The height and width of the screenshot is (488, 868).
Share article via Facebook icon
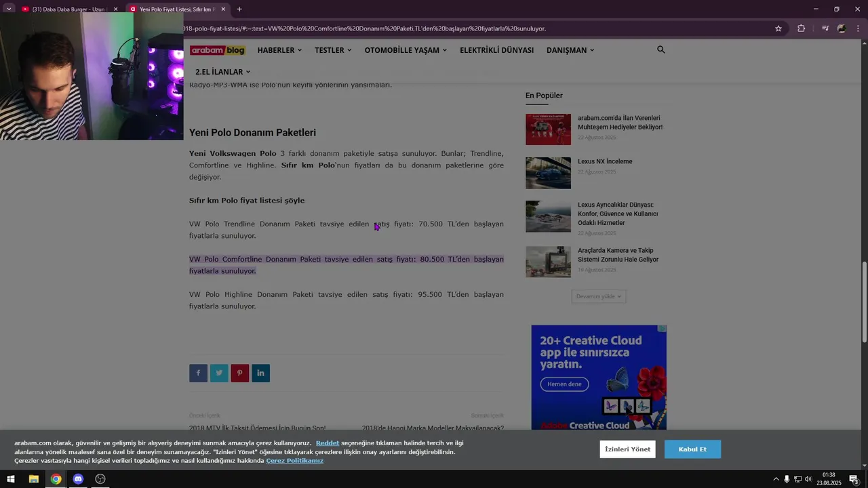click(x=198, y=373)
